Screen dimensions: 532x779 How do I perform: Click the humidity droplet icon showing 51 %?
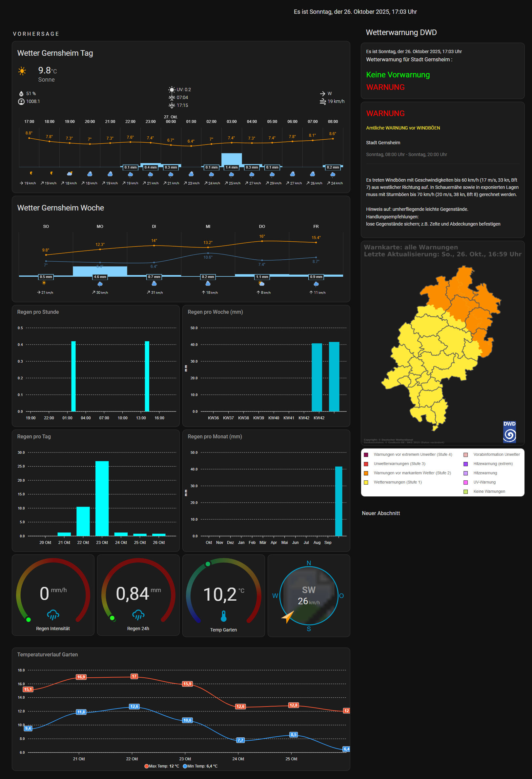tap(21, 93)
